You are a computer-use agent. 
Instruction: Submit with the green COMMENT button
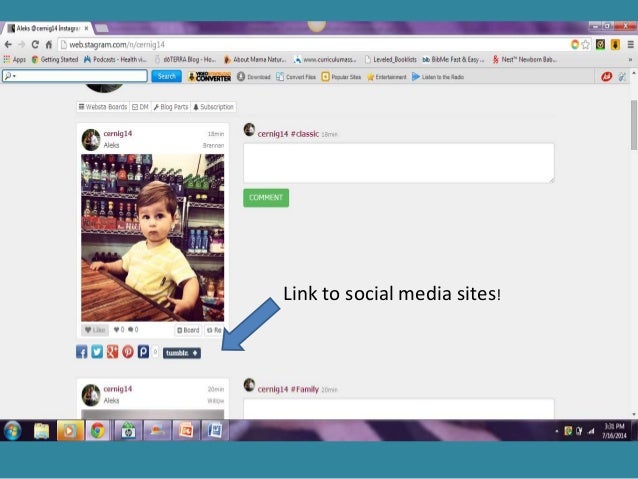266,198
